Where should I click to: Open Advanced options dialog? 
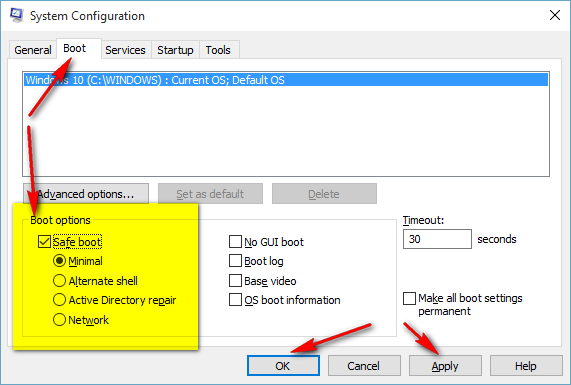point(86,193)
